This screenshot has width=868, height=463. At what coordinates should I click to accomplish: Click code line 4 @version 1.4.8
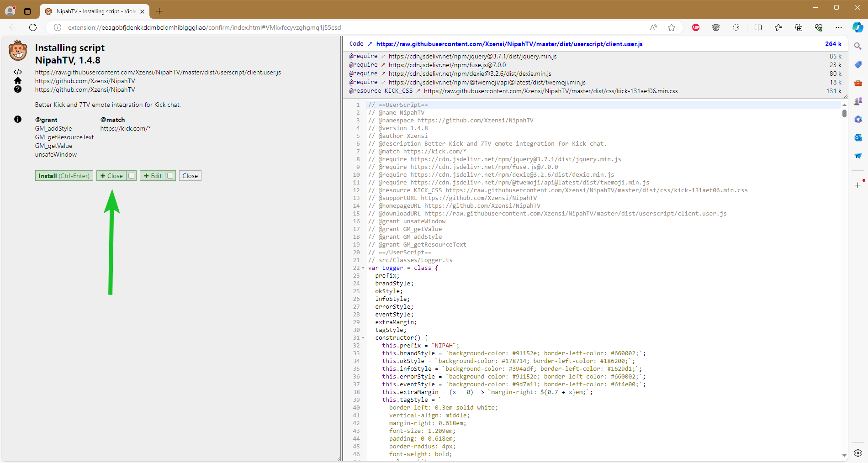click(398, 128)
